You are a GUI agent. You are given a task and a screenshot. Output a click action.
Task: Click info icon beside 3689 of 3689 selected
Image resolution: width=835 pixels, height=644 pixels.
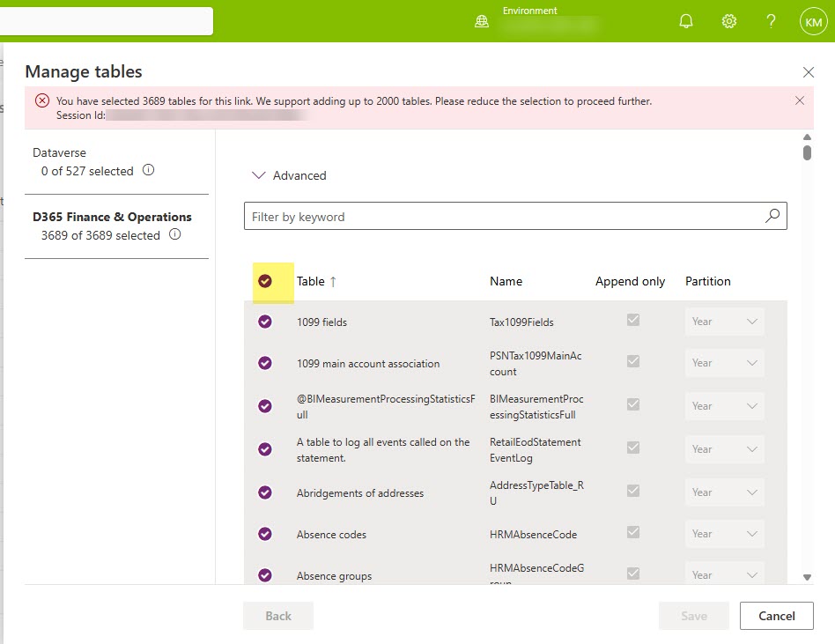click(174, 234)
